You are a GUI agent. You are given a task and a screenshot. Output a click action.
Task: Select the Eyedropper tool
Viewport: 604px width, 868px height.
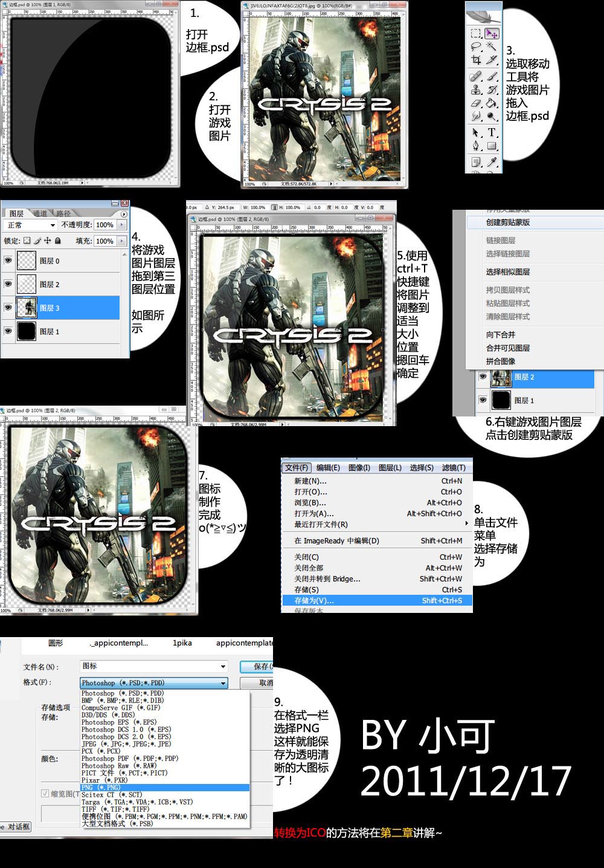click(x=492, y=162)
